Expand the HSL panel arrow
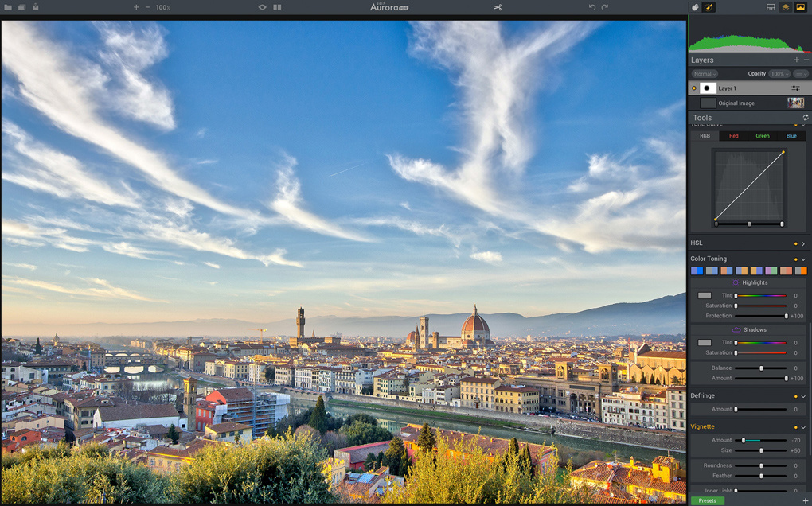 tap(803, 243)
